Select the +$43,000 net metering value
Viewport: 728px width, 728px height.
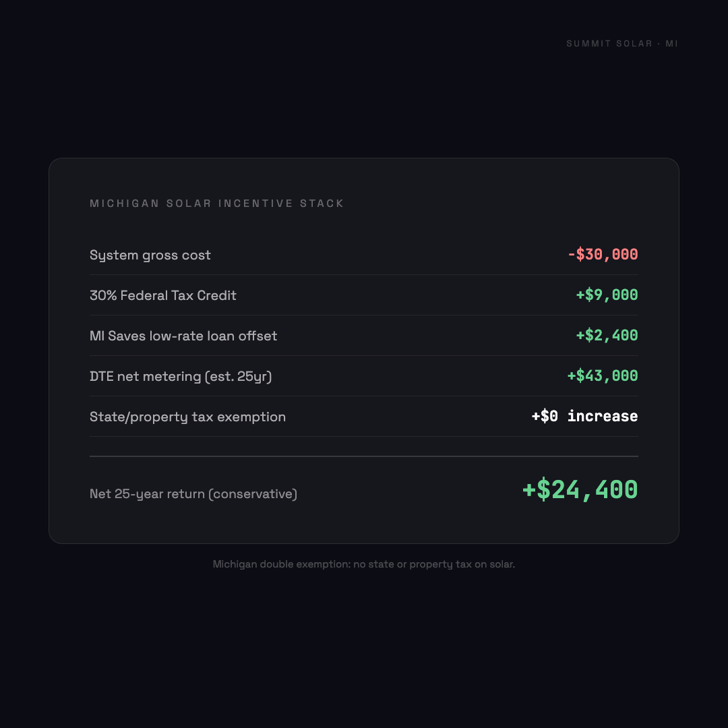[603, 376]
